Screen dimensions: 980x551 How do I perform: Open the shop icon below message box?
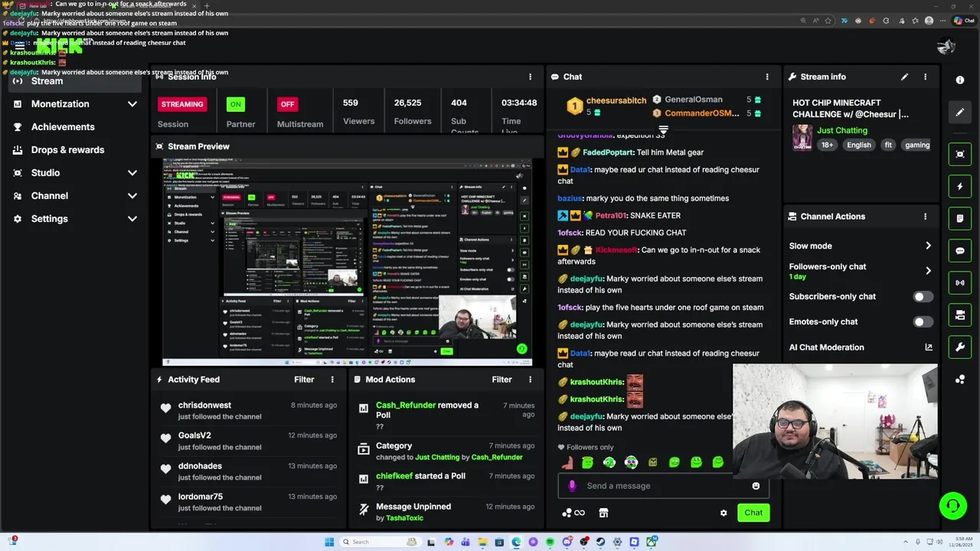603,513
